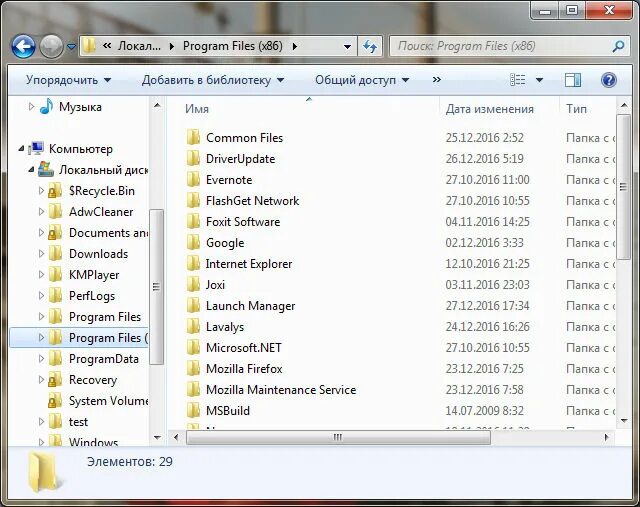
Task: Click the horizontal scrollbar thumb in file list
Action: click(x=338, y=438)
